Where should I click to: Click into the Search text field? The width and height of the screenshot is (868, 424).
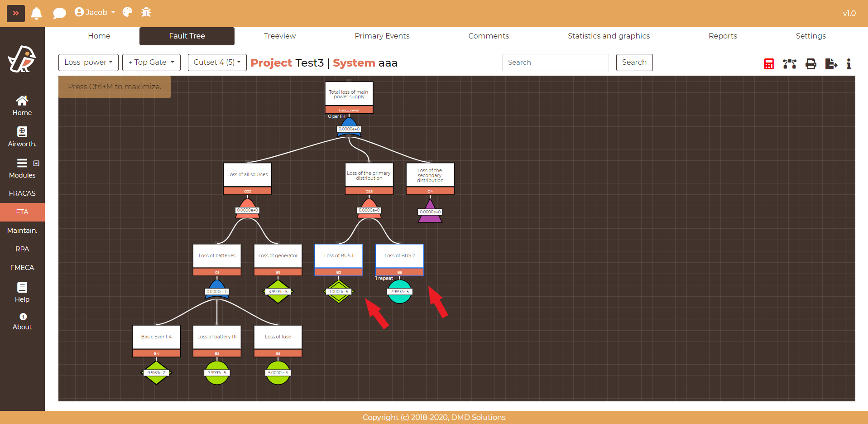tap(555, 63)
